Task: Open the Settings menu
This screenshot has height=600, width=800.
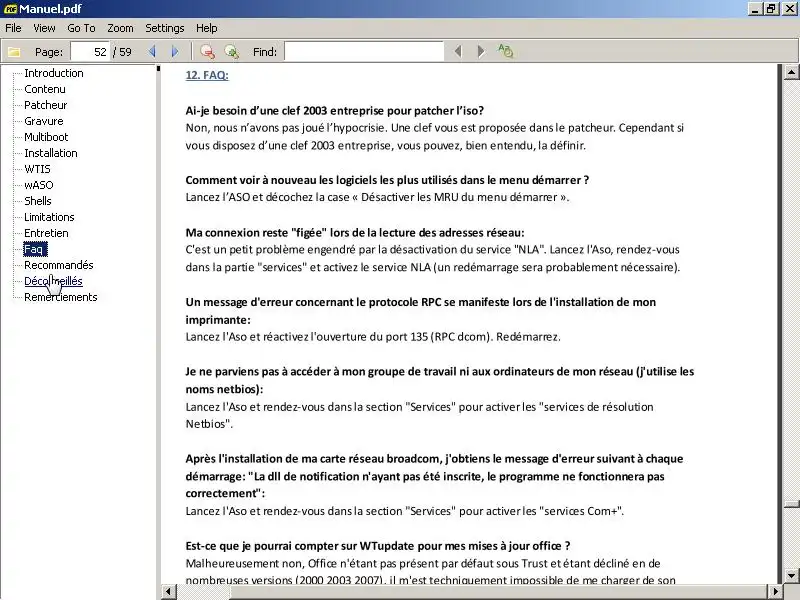Action: [165, 28]
